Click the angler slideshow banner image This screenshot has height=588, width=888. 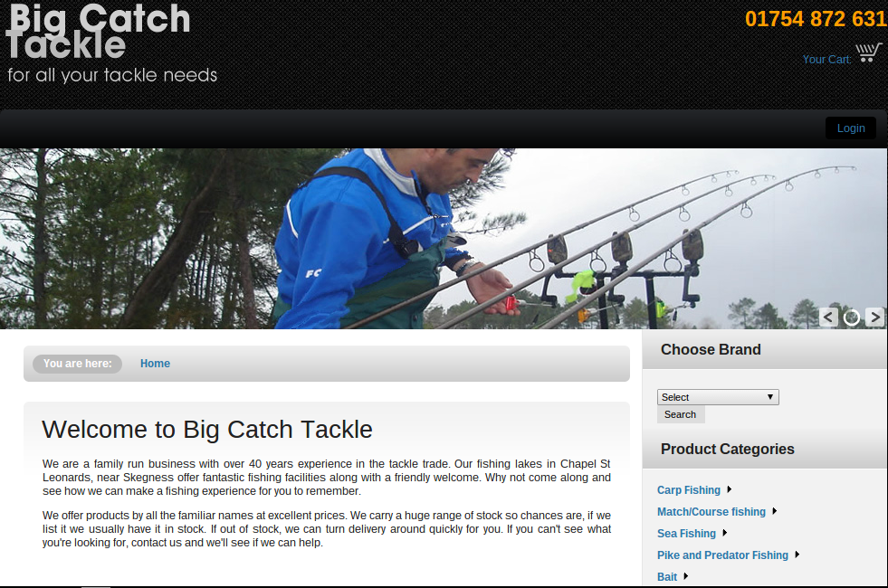[x=444, y=238]
